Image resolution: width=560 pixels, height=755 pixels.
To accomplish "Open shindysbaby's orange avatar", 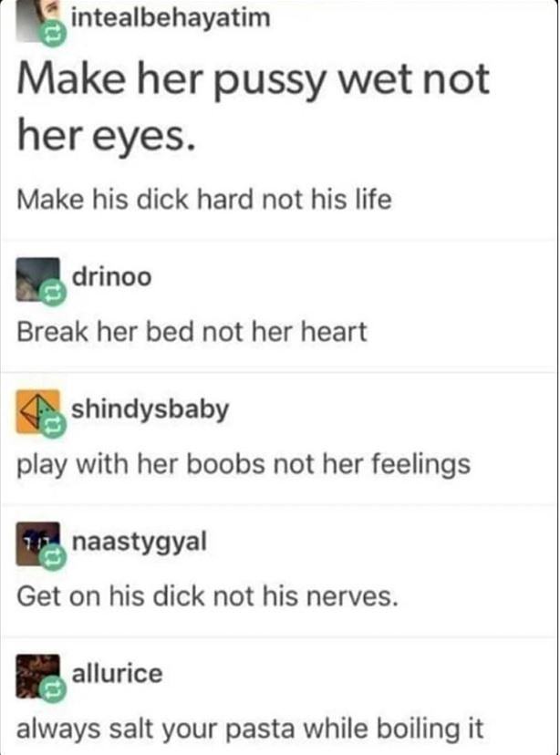I will point(37,411).
